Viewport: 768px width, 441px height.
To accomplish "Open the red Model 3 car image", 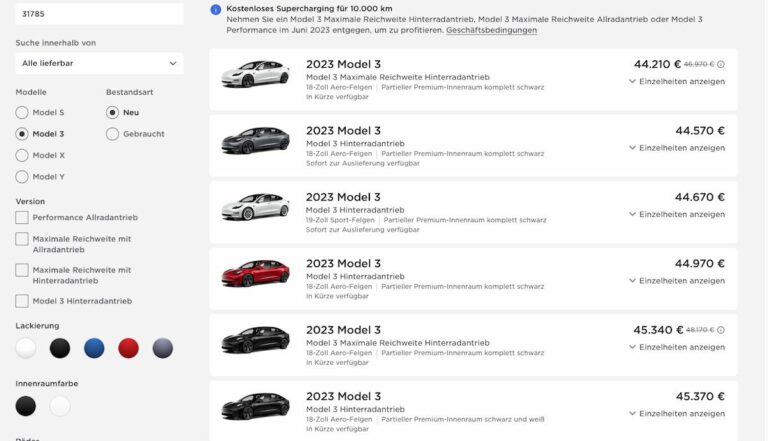I will 255,273.
